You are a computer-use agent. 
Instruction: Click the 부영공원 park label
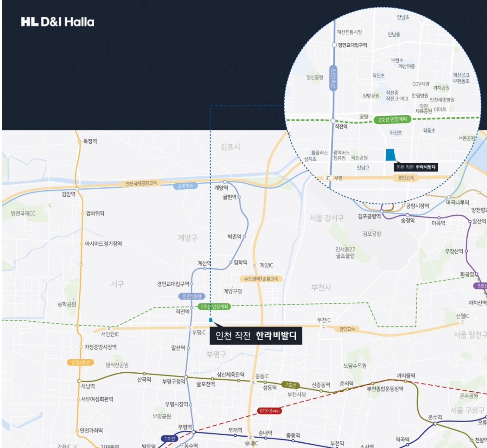coord(162,416)
